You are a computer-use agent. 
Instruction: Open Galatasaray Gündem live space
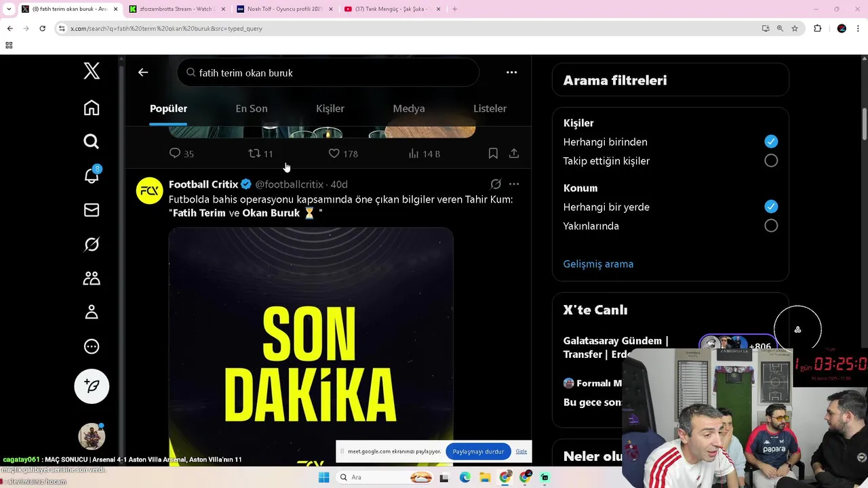616,348
